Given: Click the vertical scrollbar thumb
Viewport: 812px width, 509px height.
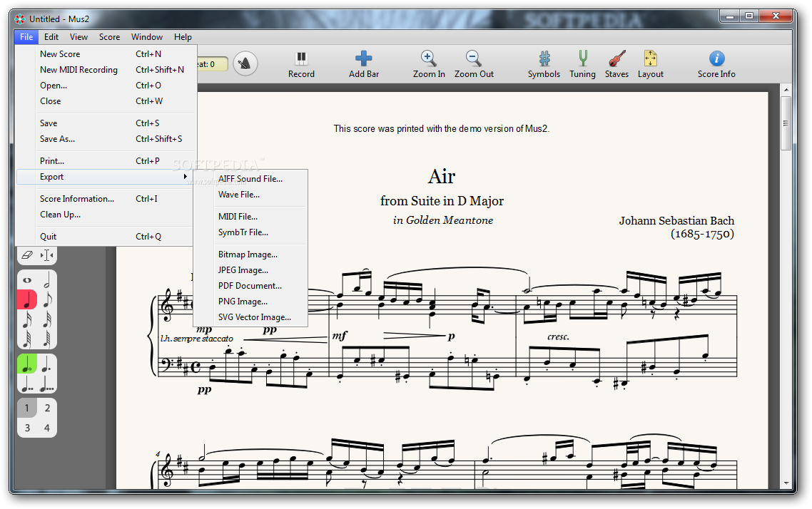Looking at the screenshot, I should click(x=786, y=123).
